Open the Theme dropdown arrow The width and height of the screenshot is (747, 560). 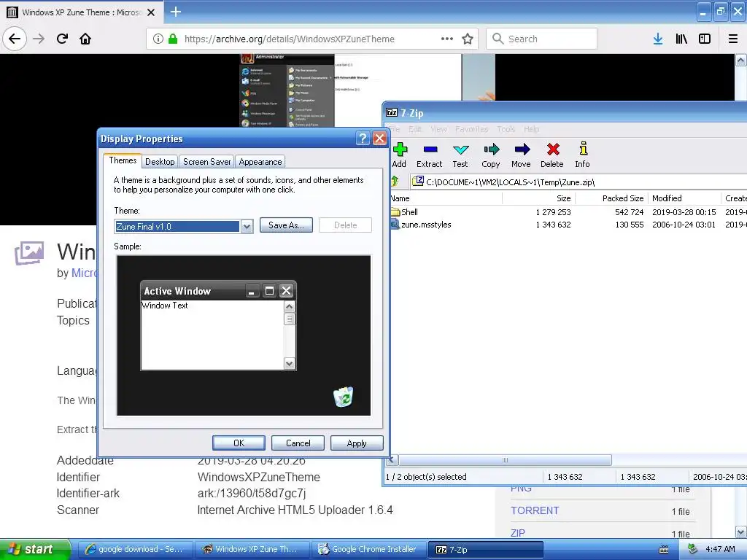pos(247,227)
